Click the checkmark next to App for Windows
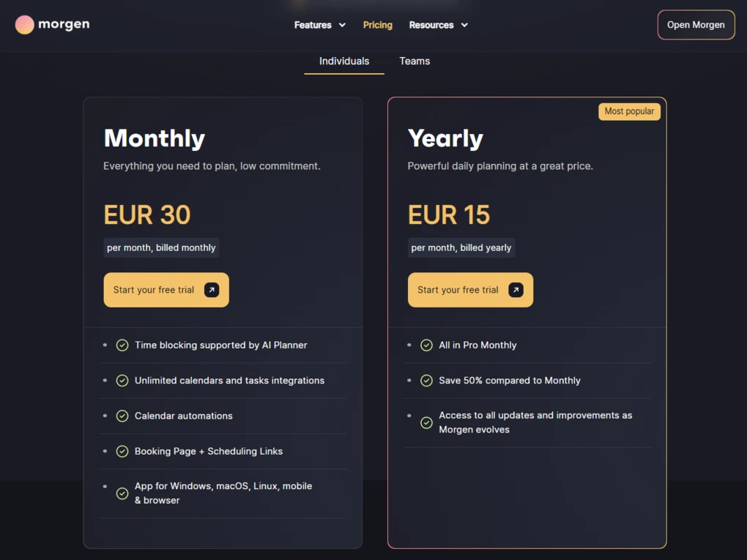Viewport: 747px width, 560px height. [x=122, y=493]
